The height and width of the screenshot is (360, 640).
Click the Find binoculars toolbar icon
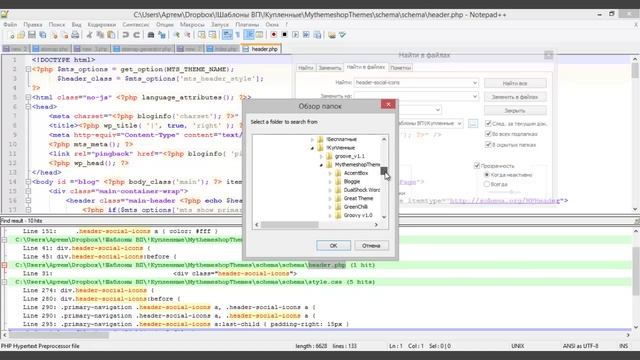coord(151,36)
